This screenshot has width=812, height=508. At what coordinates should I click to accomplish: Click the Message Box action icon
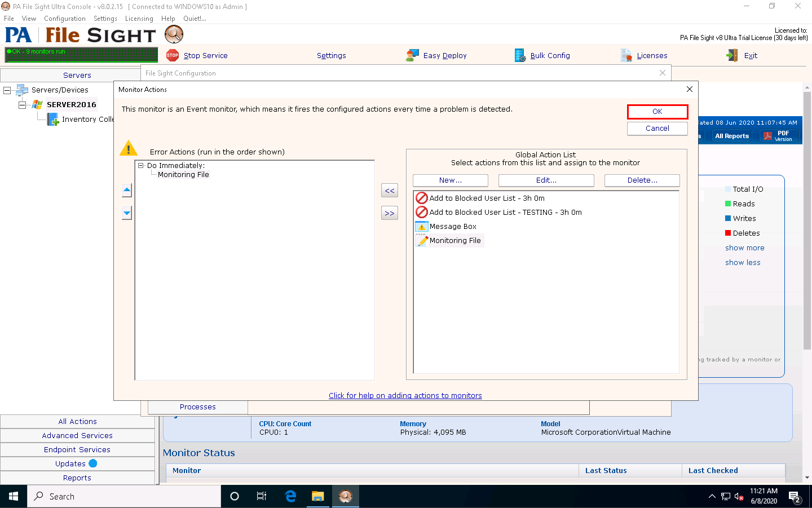(x=422, y=226)
